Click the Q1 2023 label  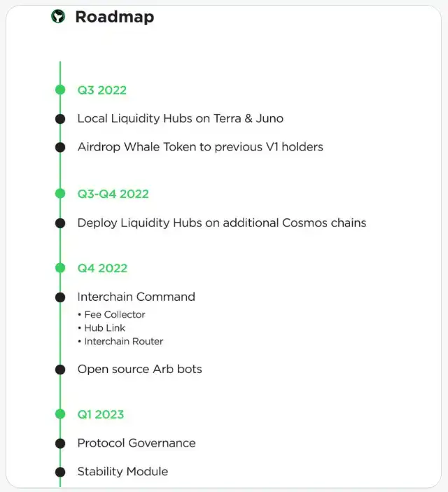(x=100, y=414)
